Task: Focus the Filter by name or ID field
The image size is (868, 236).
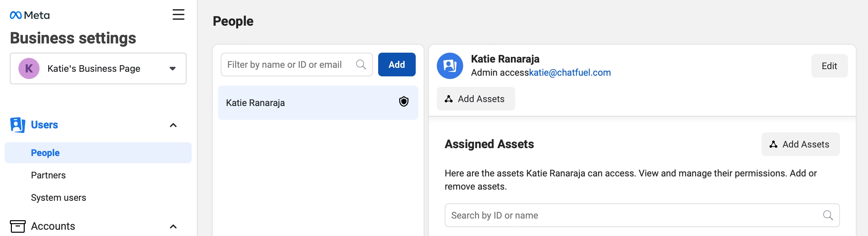Action: coord(296,64)
